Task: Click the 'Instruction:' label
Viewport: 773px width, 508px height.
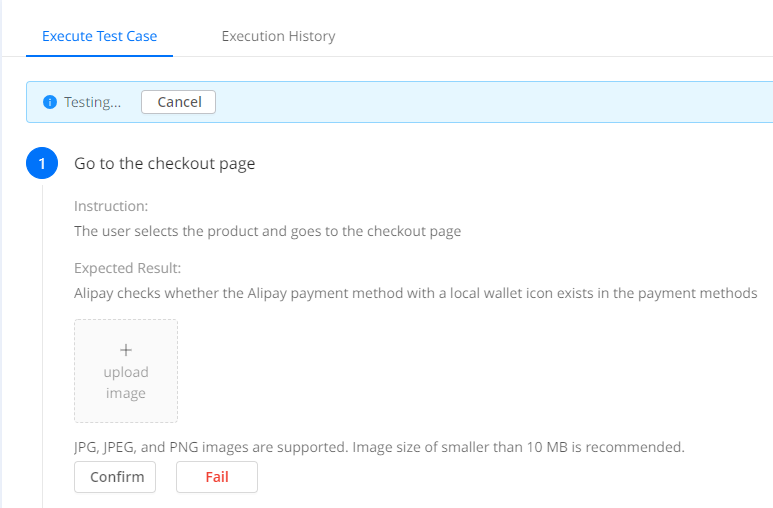Action: point(111,206)
